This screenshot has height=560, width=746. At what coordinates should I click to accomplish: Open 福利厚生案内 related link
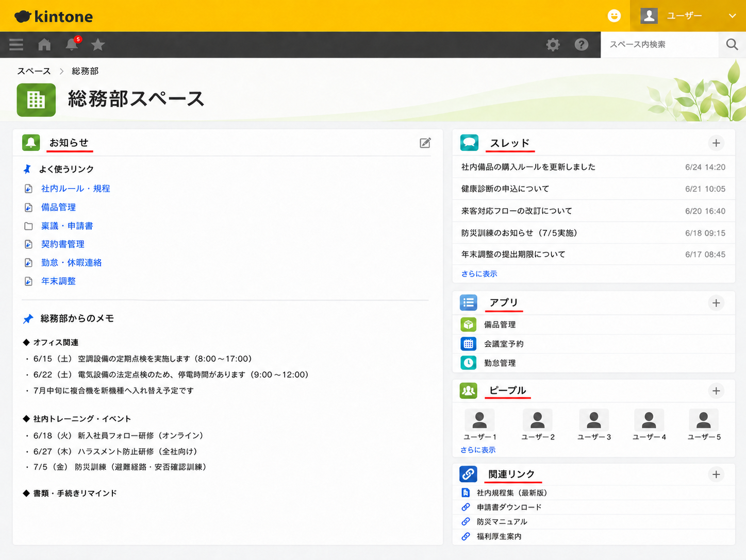pyautogui.click(x=499, y=536)
